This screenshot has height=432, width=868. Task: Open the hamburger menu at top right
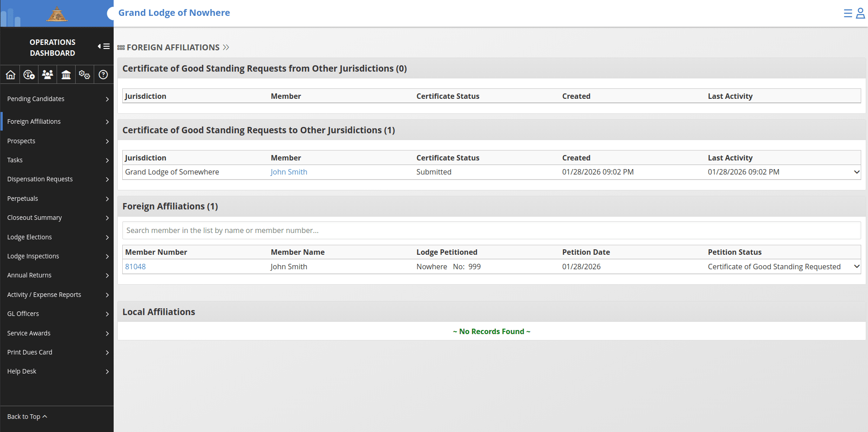point(848,14)
